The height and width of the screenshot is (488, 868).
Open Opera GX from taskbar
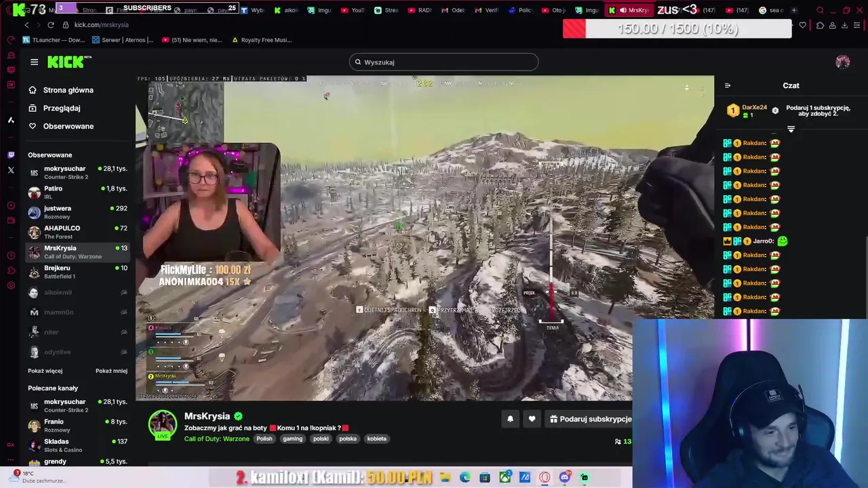(545, 477)
